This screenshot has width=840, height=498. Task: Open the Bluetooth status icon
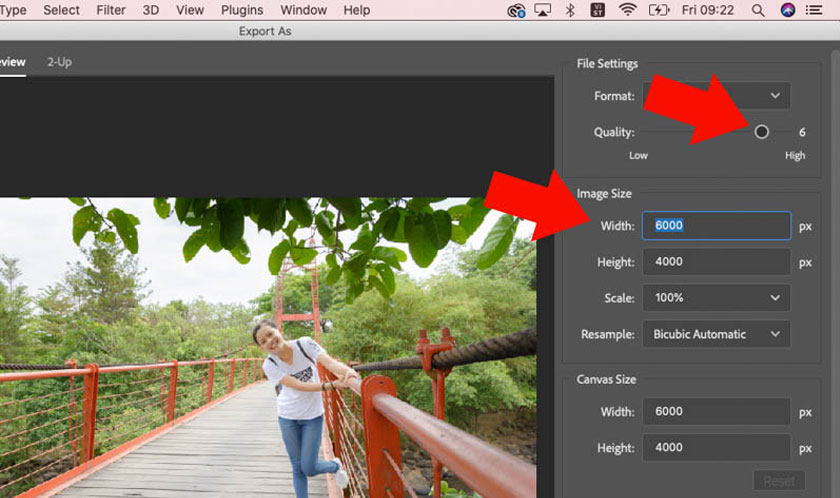tap(570, 10)
